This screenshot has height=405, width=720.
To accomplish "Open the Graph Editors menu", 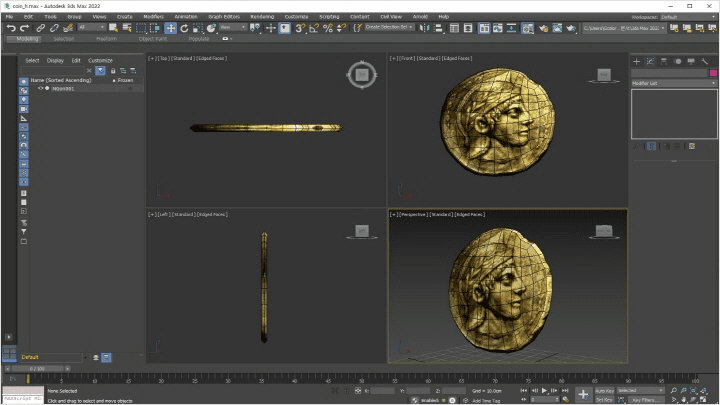I will click(224, 17).
